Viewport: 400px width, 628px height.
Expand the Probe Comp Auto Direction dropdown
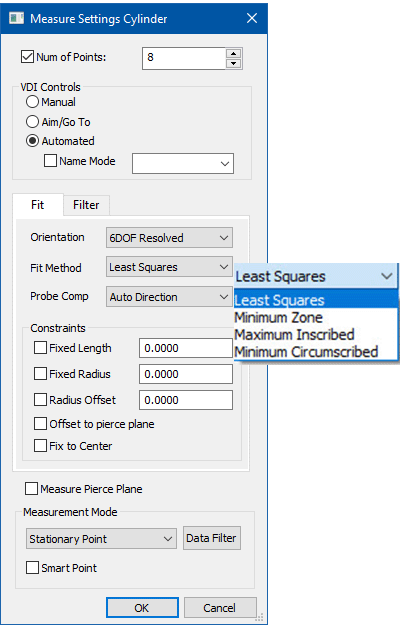[x=169, y=297]
